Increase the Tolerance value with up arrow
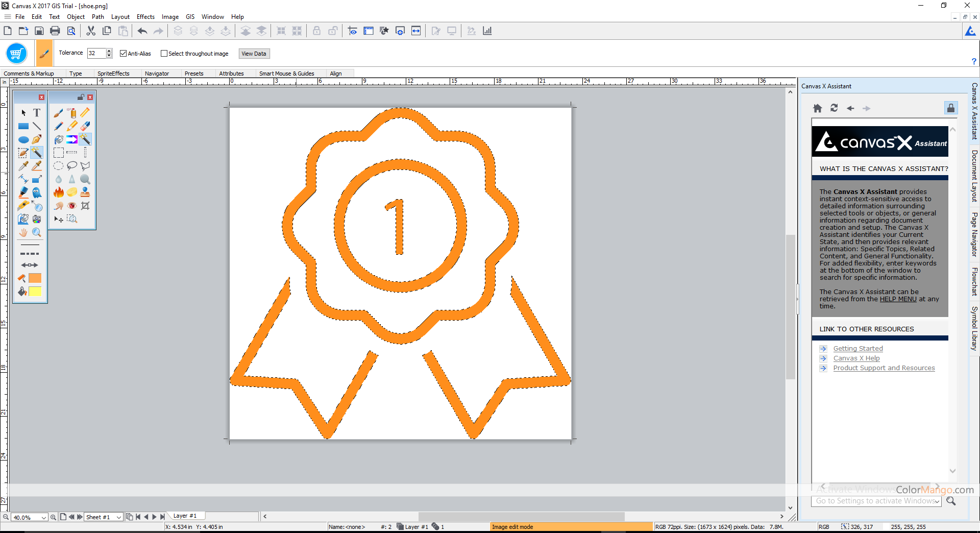Image resolution: width=980 pixels, height=533 pixels. tap(109, 51)
